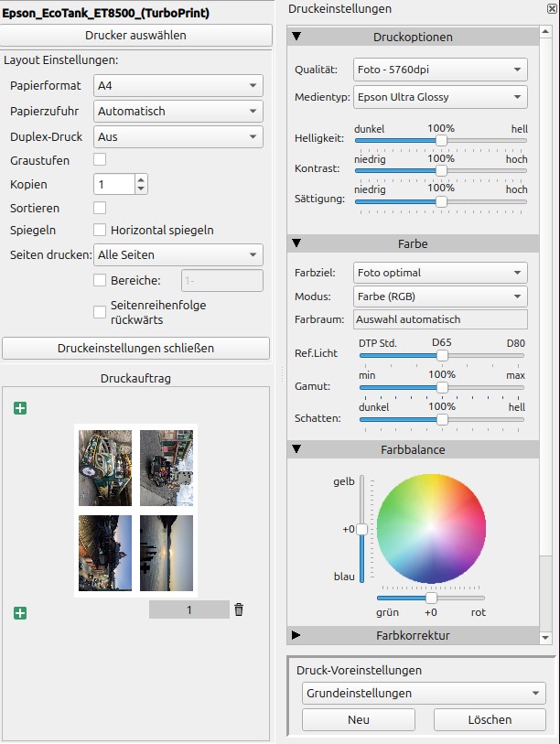The width and height of the screenshot is (560, 744).
Task: Click the settings panel scrollbar up arrow
Action: coord(545,32)
